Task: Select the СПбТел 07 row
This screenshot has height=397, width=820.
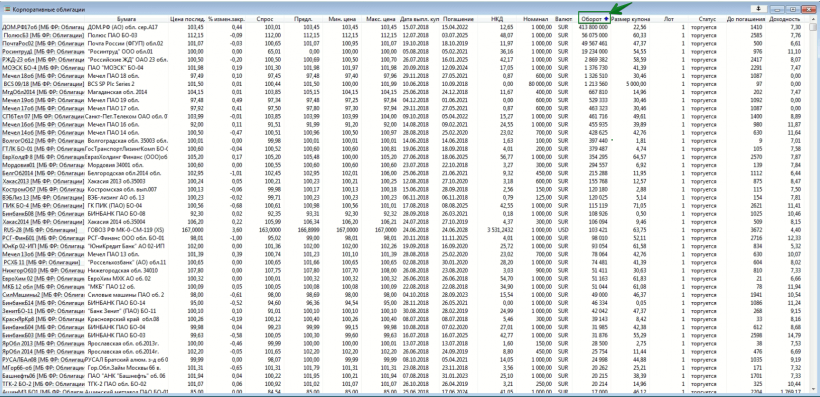Action: [x=405, y=116]
